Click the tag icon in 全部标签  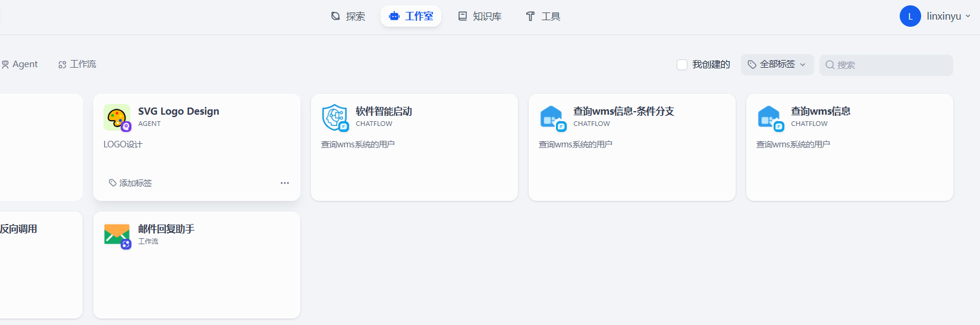752,64
